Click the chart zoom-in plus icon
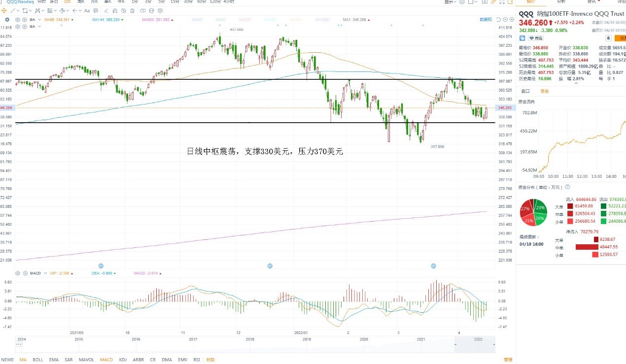Screen dimensions: 626x364 pos(512,19)
